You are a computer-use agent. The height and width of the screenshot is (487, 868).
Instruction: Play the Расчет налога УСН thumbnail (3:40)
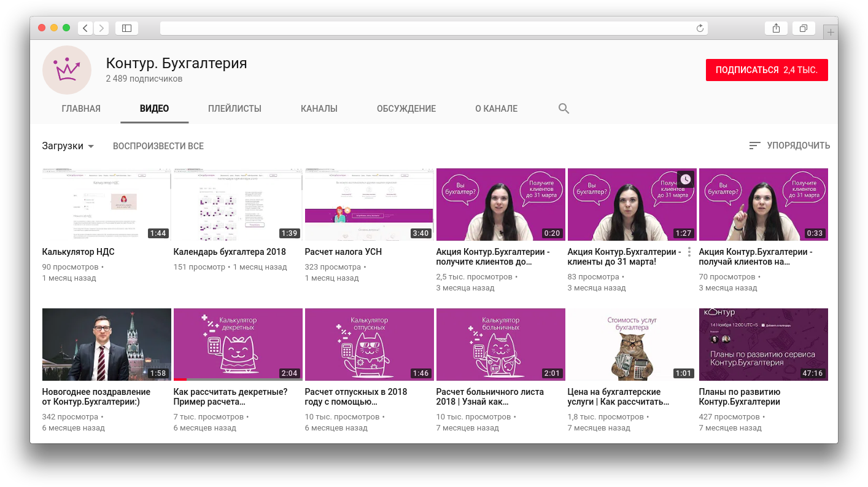pos(370,205)
